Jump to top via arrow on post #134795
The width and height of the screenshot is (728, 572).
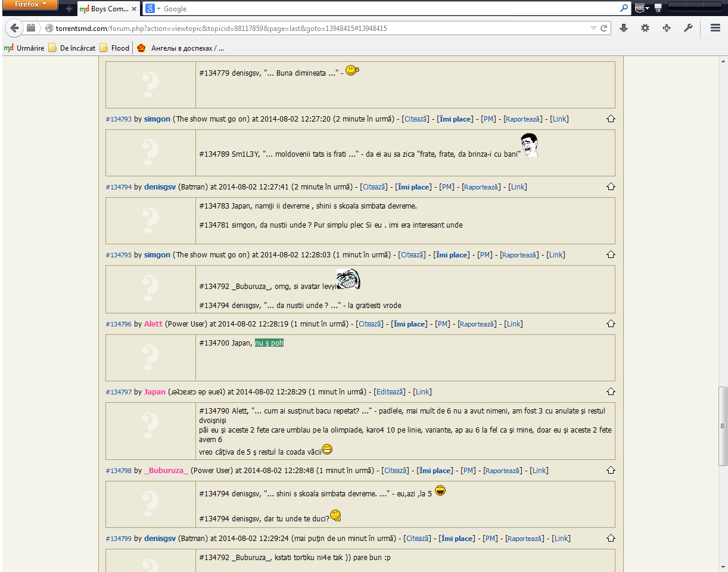(611, 255)
